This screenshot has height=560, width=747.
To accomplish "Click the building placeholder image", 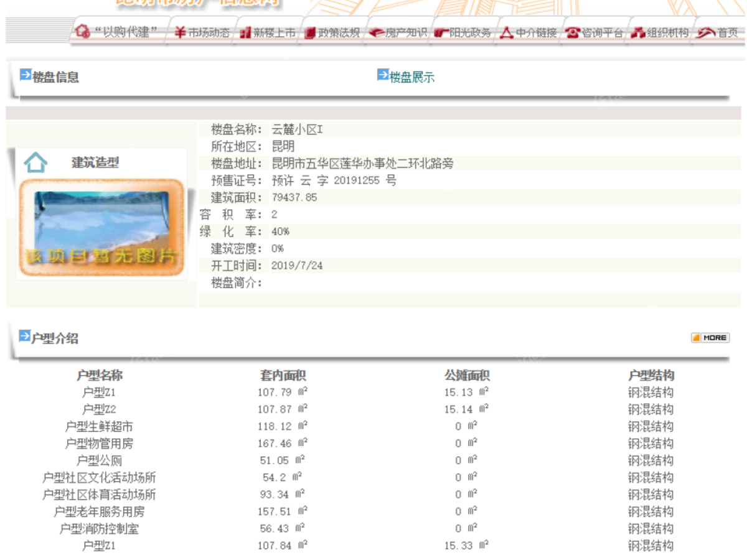I will pos(101,228).
